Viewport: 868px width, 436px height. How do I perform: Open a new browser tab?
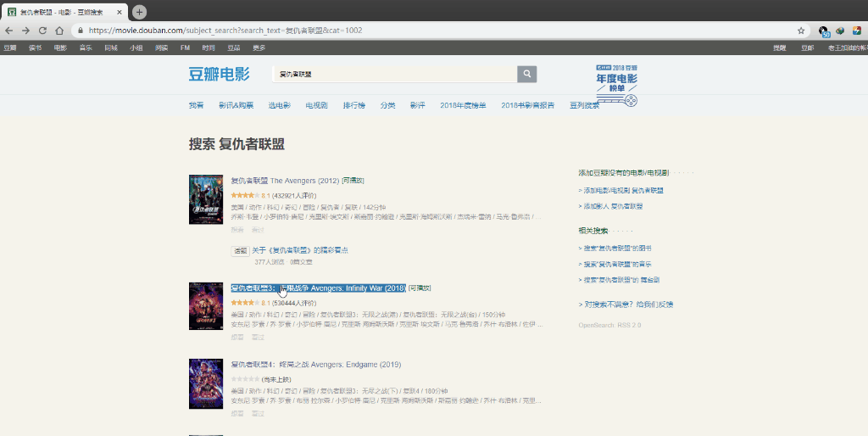point(140,12)
